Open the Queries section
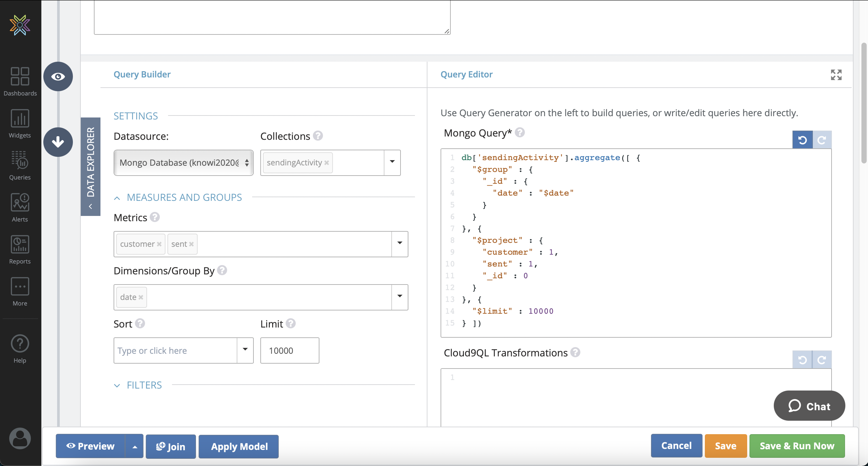Viewport: 868px width, 466px height. coord(20,165)
